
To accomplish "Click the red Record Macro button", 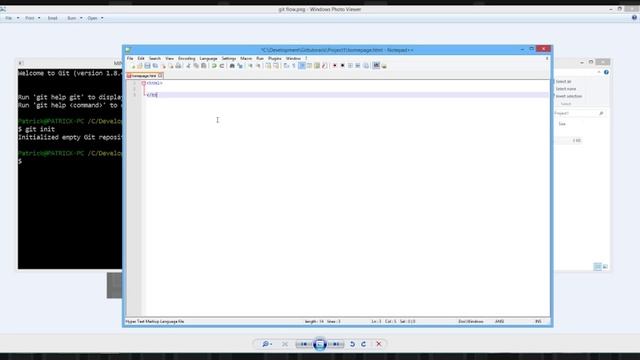I will coord(335,66).
